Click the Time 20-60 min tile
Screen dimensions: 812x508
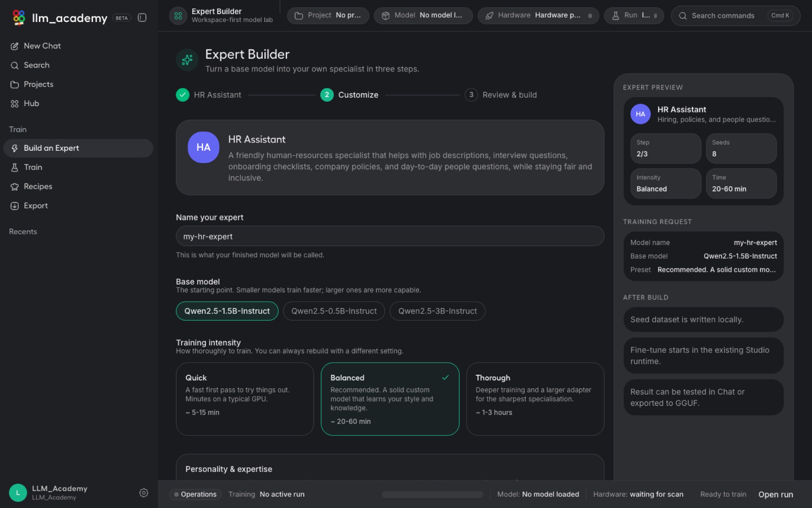click(741, 183)
